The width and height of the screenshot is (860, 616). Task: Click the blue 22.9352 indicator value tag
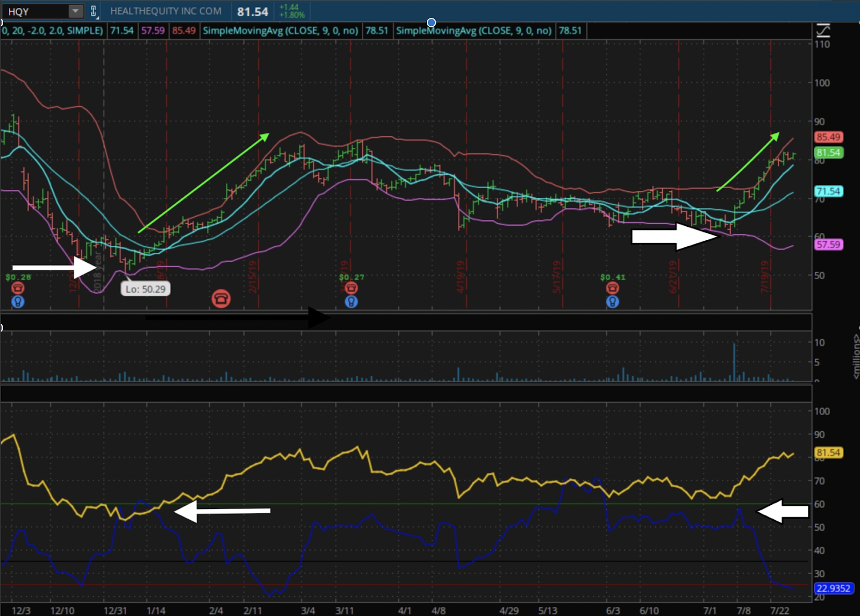coord(833,588)
